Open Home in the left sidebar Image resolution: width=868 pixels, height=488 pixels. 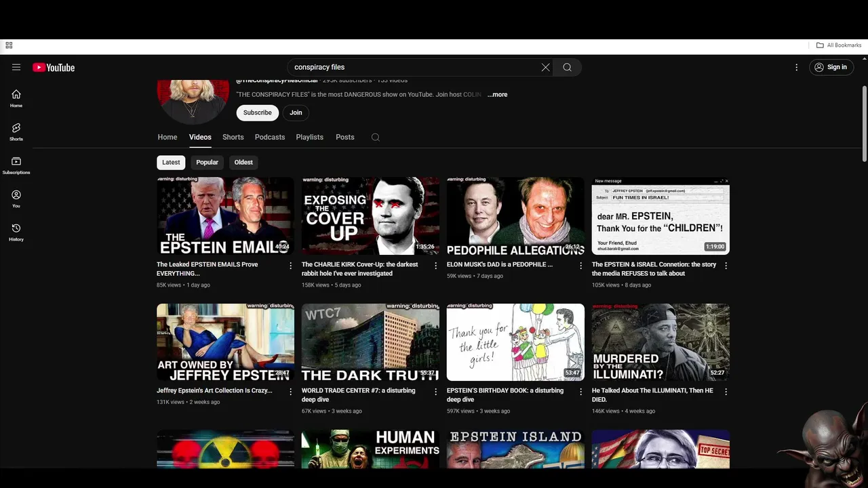[16, 98]
